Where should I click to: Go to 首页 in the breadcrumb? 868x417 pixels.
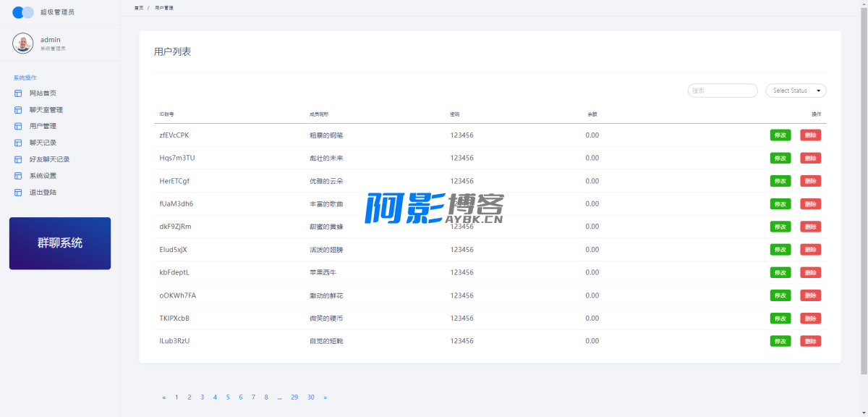click(138, 7)
